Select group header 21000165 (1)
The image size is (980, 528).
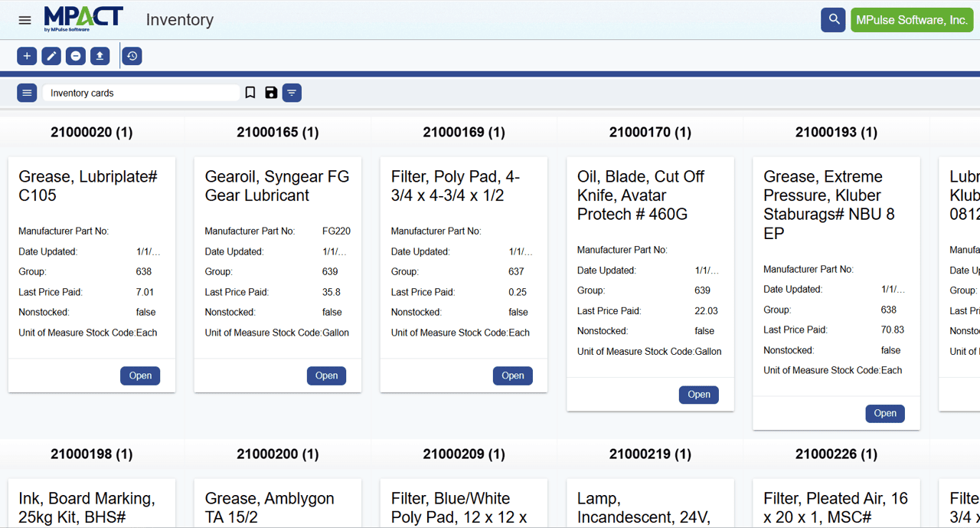click(278, 132)
